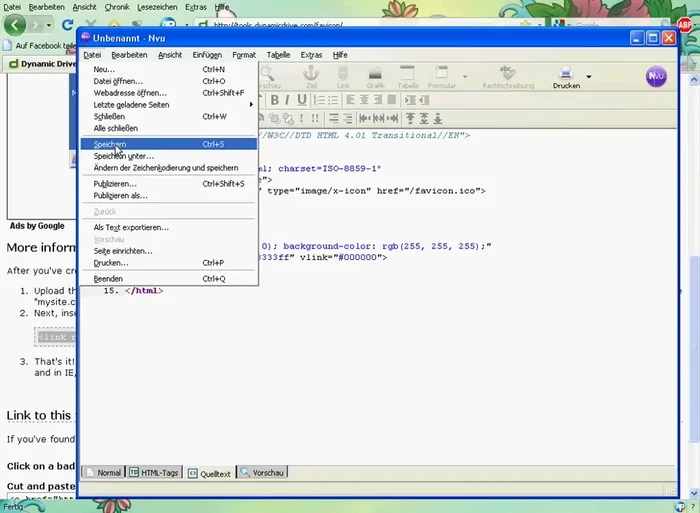Choose Beenden to quit Nvu
This screenshot has width=700, height=513.
[169, 279]
